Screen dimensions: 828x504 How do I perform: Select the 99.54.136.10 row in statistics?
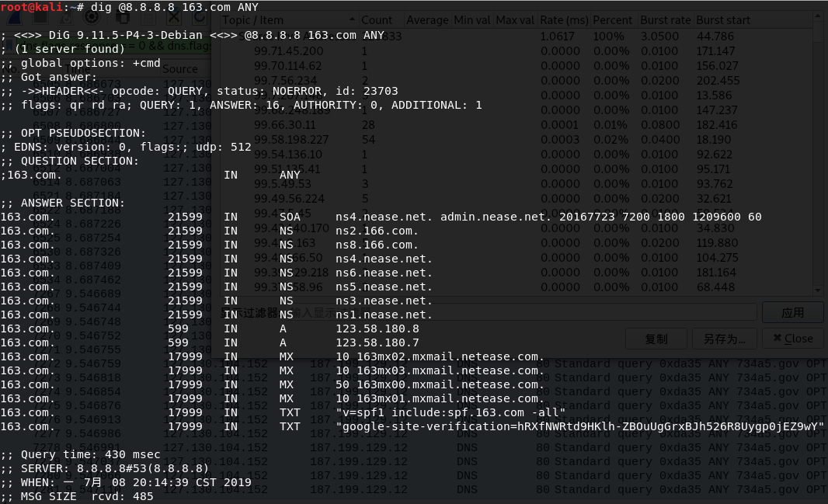click(x=516, y=155)
